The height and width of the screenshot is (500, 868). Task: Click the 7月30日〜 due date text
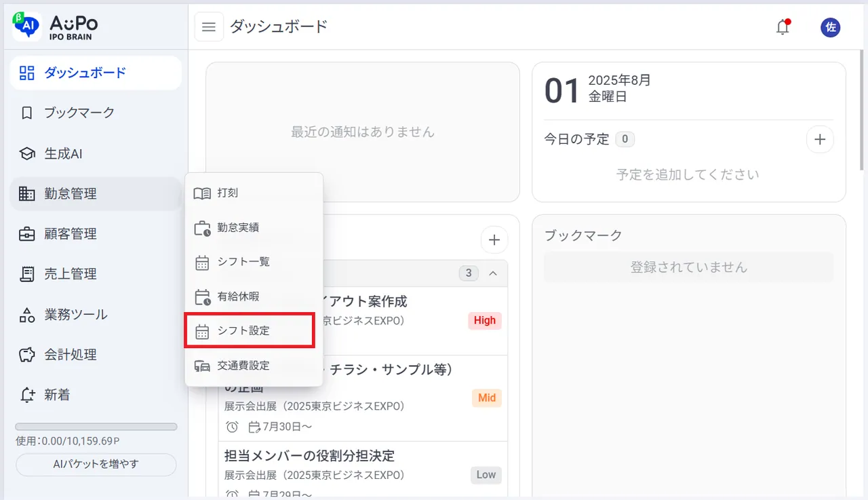[x=288, y=427]
